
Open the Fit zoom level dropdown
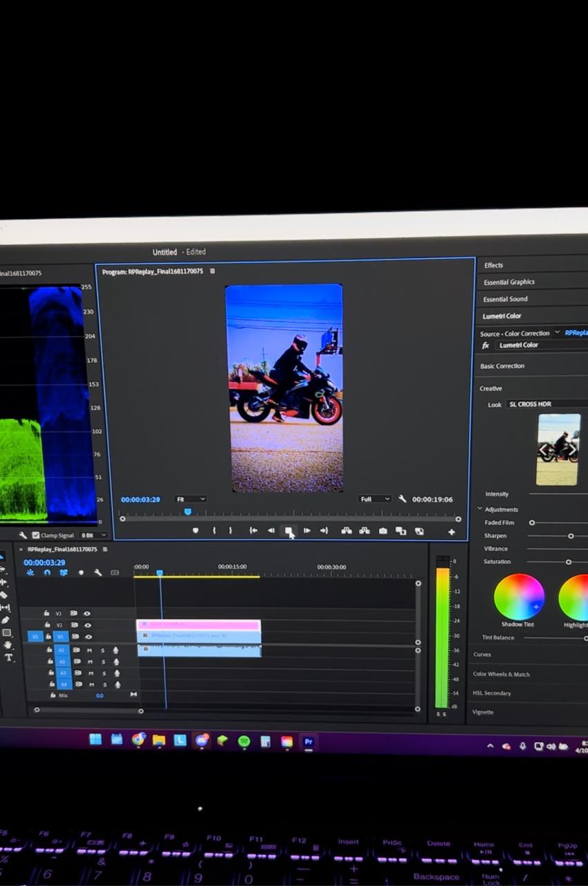tap(190, 499)
